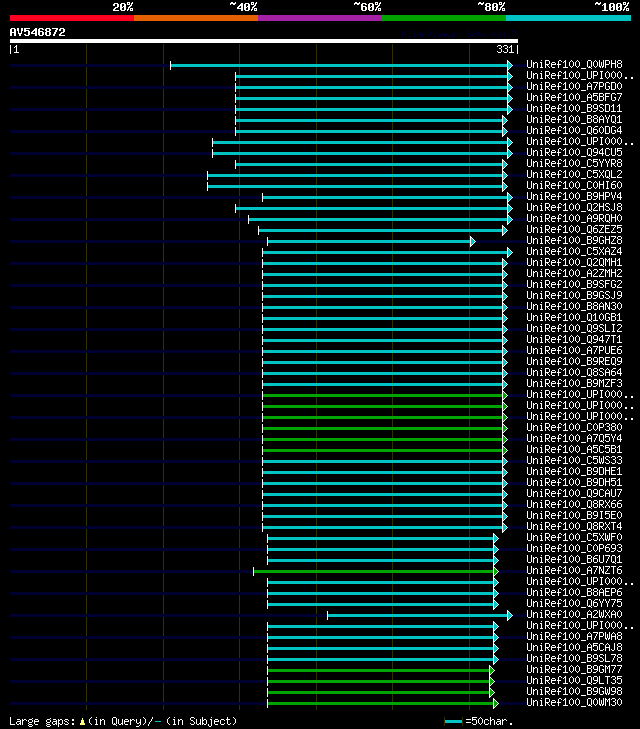Select the UniRef100_C5XAZ4 label
This screenshot has height=729, width=640.
pos(574,252)
